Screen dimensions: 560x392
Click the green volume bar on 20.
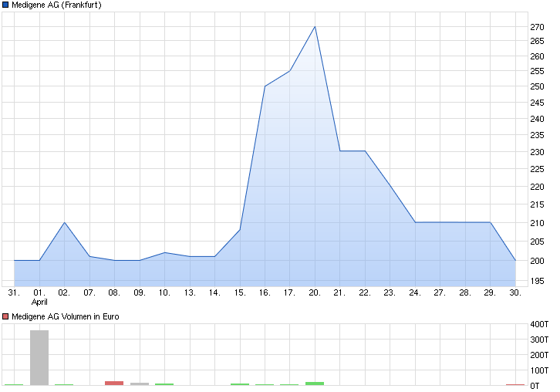click(x=315, y=384)
